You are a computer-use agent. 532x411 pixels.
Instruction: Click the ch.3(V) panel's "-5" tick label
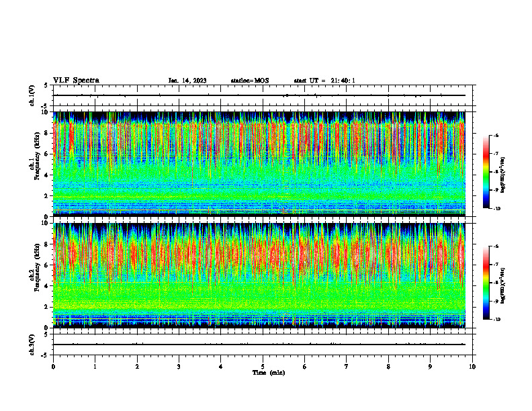click(x=44, y=355)
